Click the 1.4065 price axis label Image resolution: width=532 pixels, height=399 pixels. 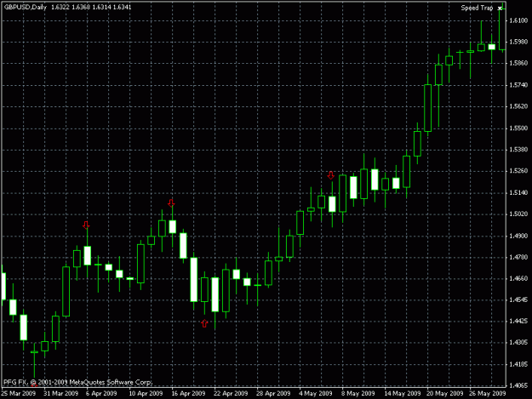pyautogui.click(x=518, y=385)
